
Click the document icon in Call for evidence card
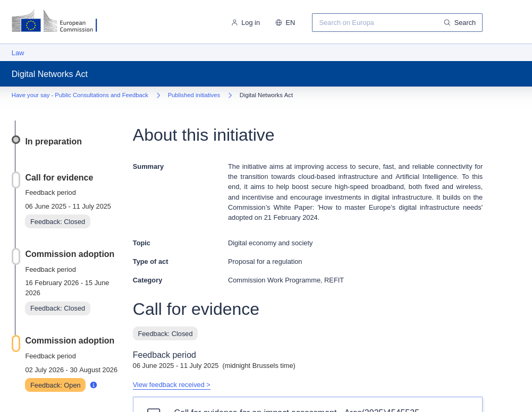pyautogui.click(x=154, y=410)
